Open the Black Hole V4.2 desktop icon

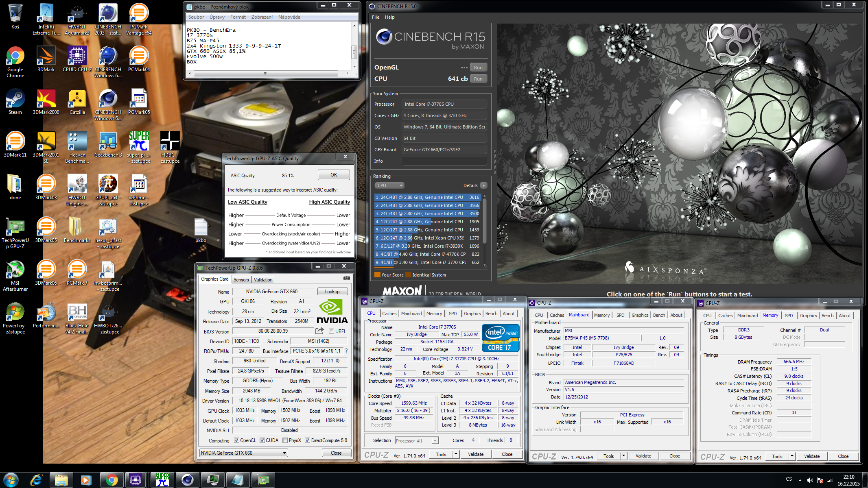tap(77, 318)
